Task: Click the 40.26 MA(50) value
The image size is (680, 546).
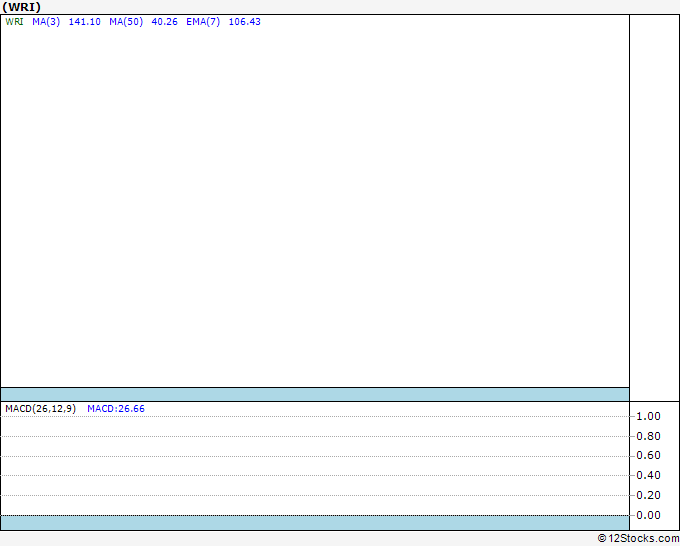Action: [x=164, y=22]
